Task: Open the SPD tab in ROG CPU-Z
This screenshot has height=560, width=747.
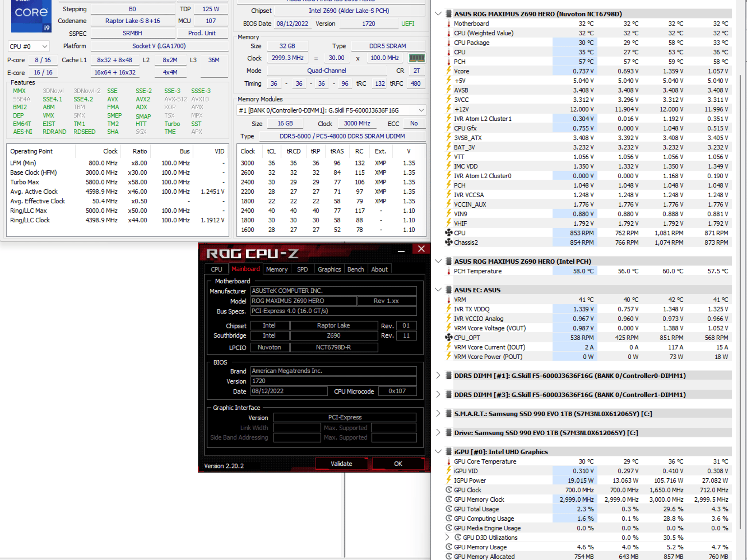Action: point(302,269)
